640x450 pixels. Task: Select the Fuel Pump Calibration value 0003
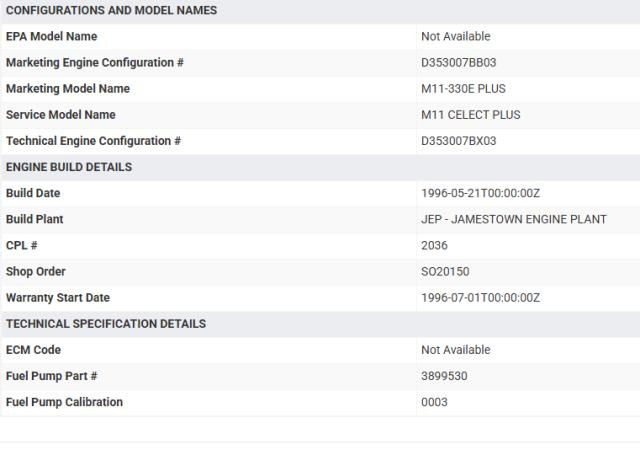point(435,402)
